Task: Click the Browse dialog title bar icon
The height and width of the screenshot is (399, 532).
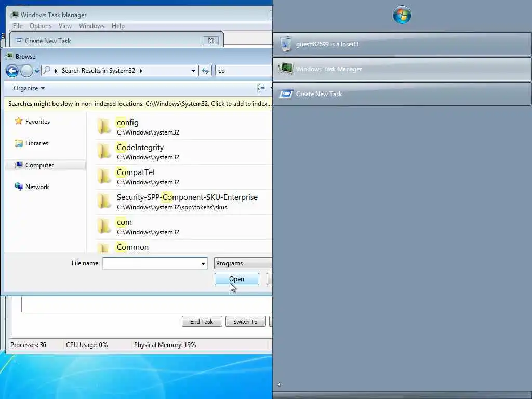Action: click(9, 56)
